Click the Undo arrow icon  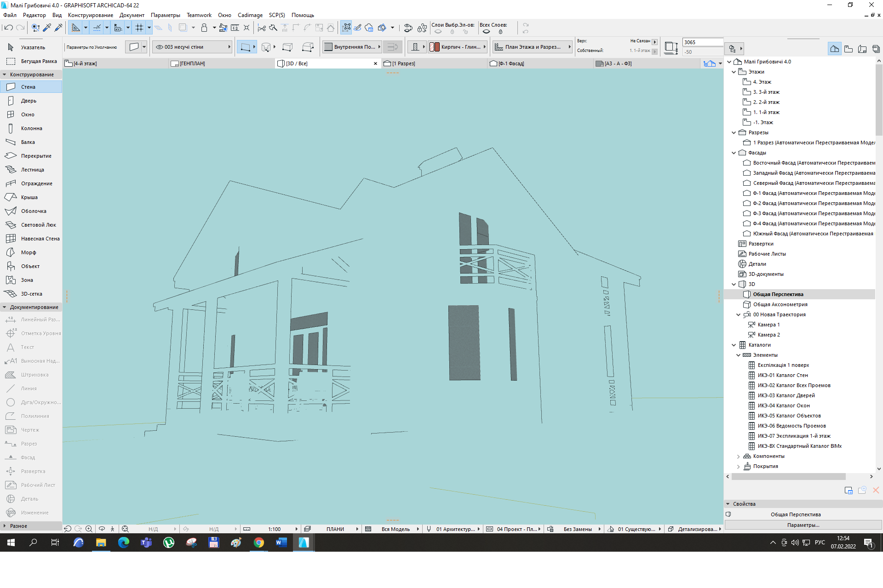(8, 28)
